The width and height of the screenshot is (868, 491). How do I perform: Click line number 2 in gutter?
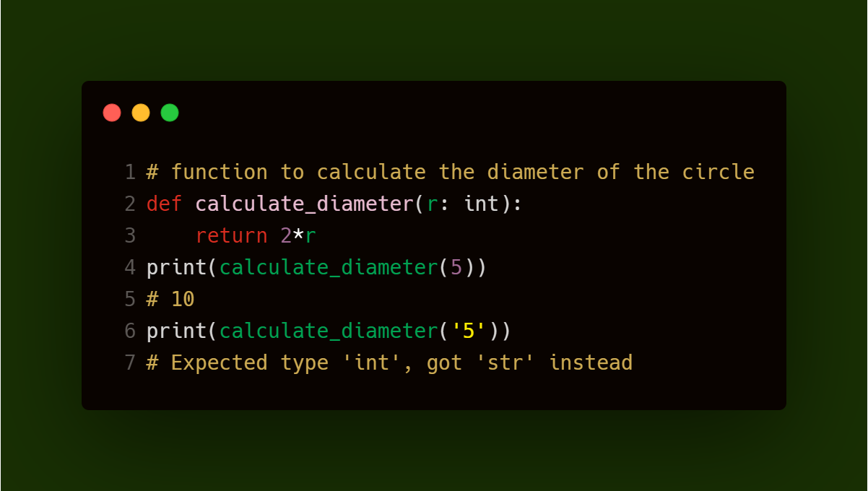point(130,204)
